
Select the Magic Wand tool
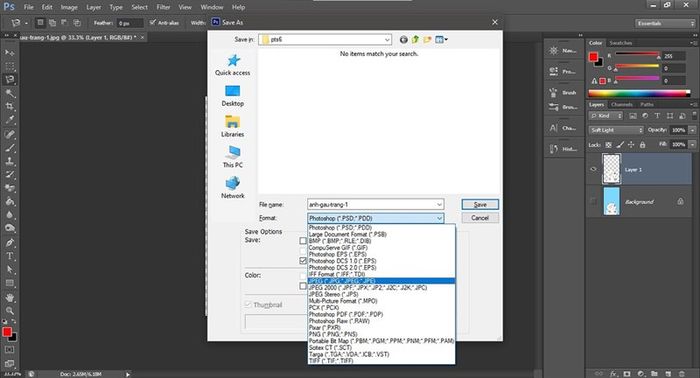(x=10, y=93)
